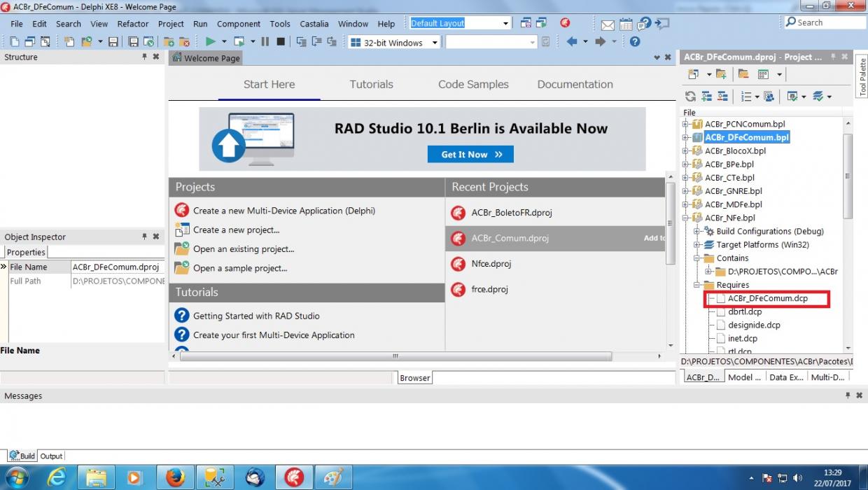Click Expand All icon in Project Manager
This screenshot has height=490, width=868.
(706, 97)
